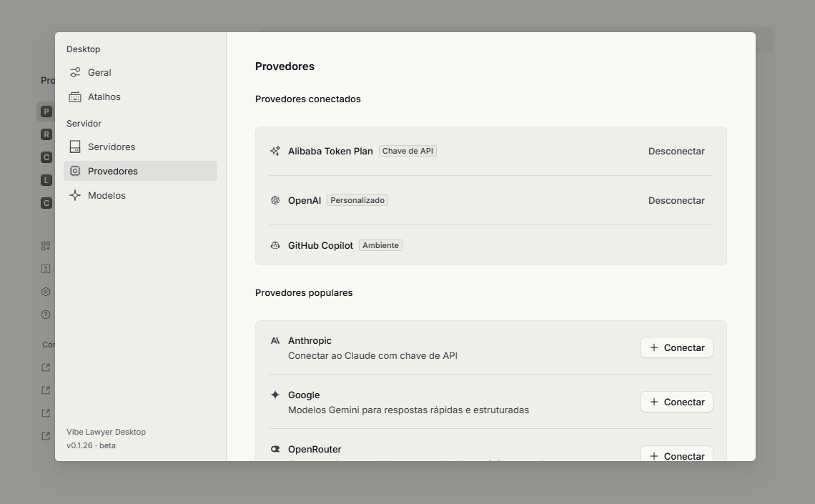The width and height of the screenshot is (815, 504).
Task: Select the P project in background sidebar
Action: [x=46, y=112]
